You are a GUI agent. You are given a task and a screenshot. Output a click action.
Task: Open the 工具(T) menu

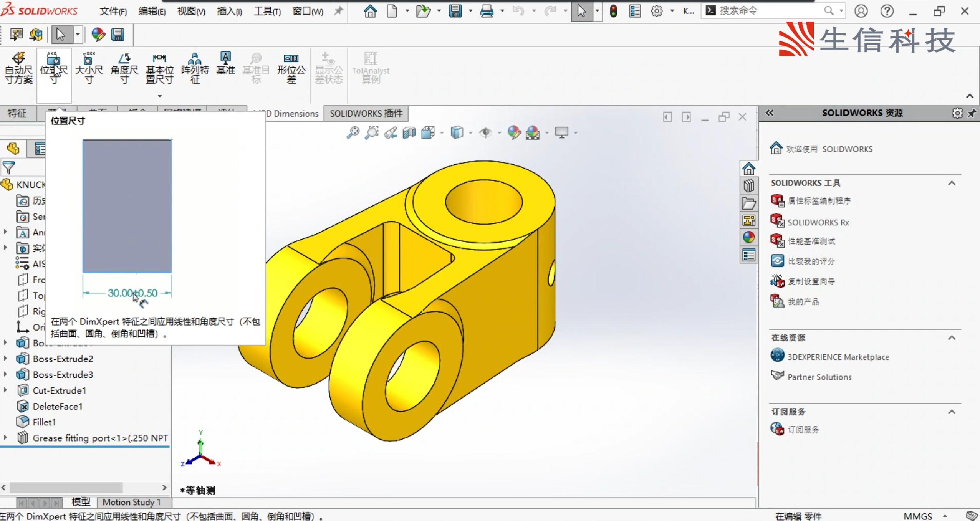click(267, 11)
